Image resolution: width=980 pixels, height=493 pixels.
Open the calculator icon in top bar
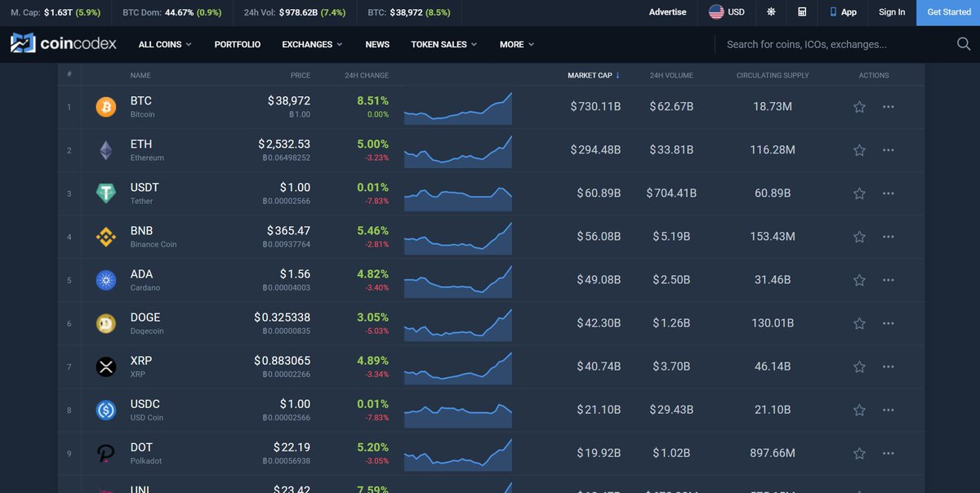click(x=802, y=12)
